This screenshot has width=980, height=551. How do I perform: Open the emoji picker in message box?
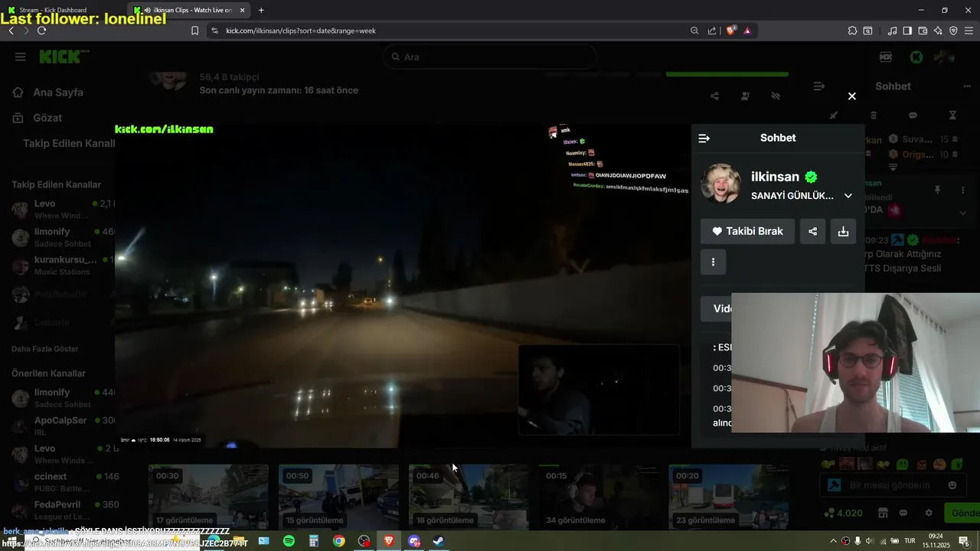pos(952,485)
